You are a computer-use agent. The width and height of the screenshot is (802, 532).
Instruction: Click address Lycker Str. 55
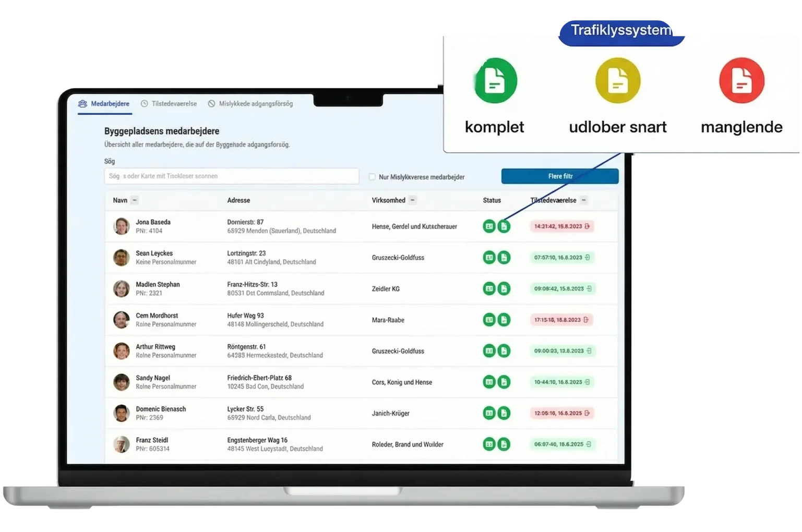(245, 409)
